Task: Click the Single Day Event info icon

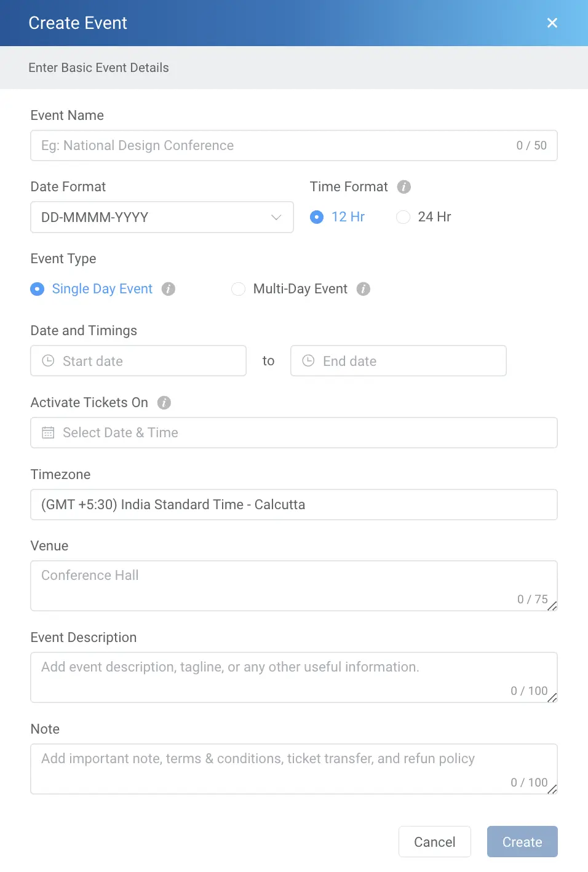Action: 168,288
